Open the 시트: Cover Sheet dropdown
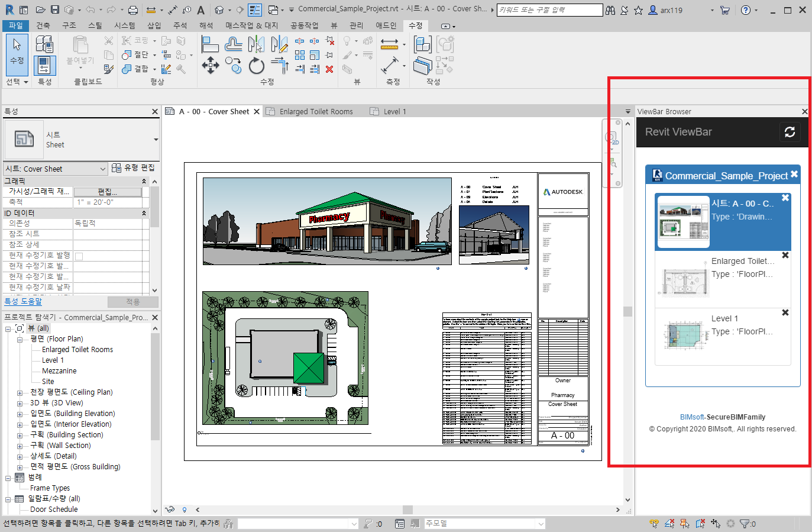 pyautogui.click(x=102, y=169)
